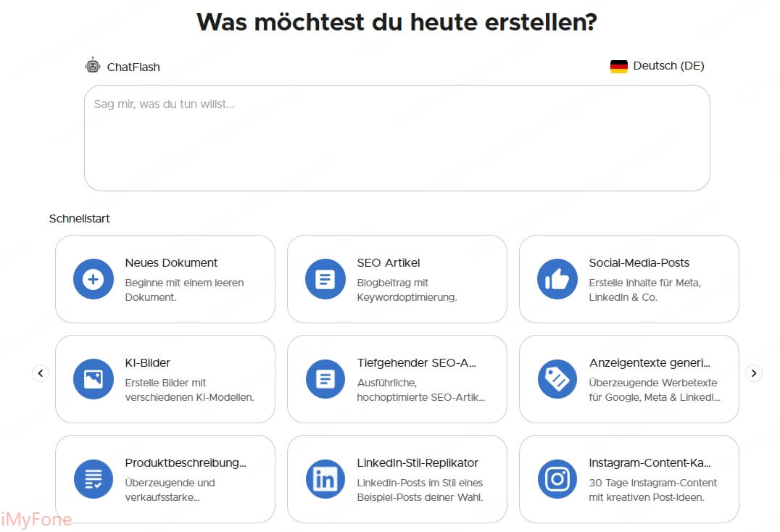The height and width of the screenshot is (532, 780).
Task: Open the Instagram-Content-Ka... card title
Action: tap(650, 463)
